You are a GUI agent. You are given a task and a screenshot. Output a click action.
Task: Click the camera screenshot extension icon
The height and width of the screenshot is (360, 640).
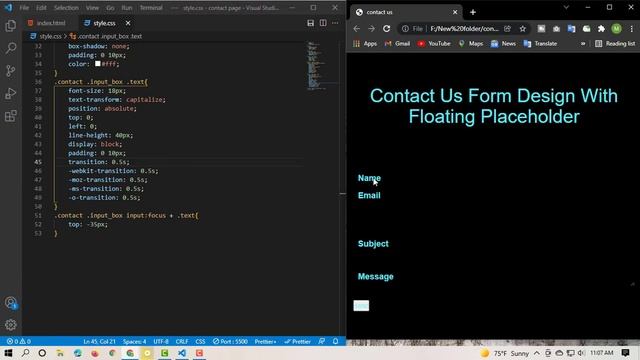556,29
